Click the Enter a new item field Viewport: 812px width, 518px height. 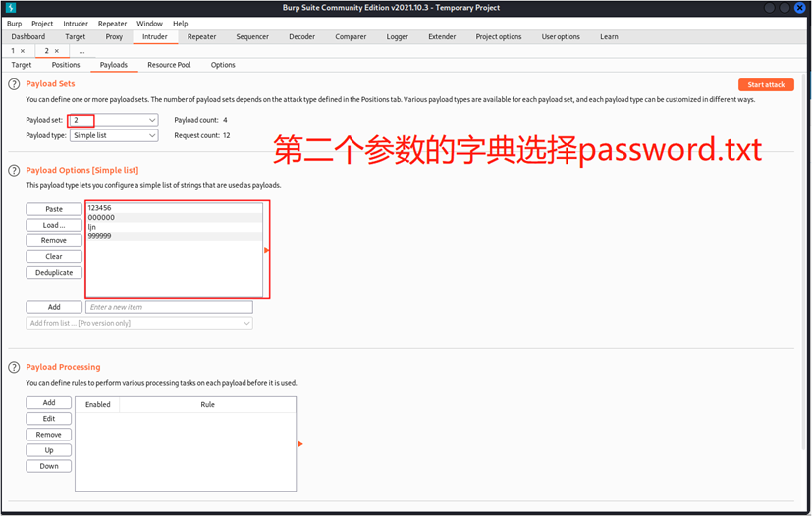point(169,308)
